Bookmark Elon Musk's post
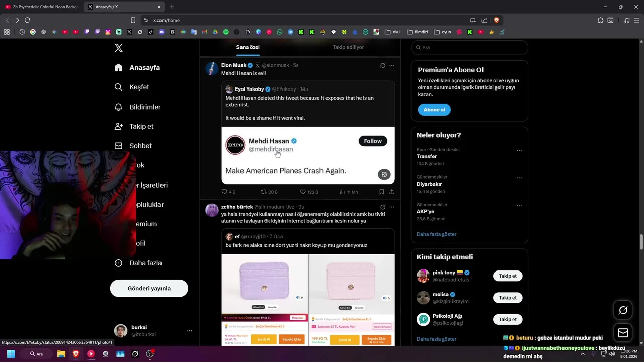Screen dimensions: 644x362 382,192
